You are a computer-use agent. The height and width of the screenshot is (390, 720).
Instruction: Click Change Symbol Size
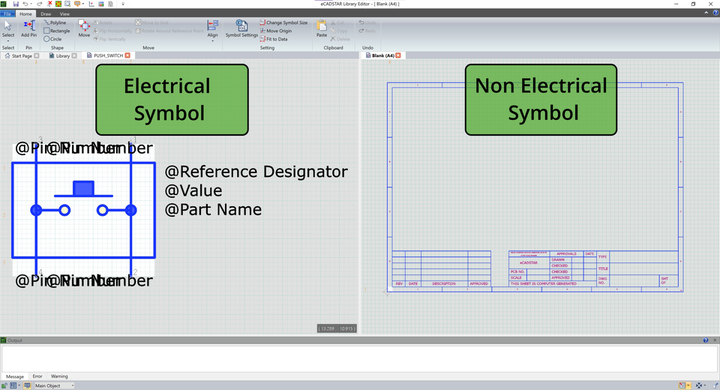pos(284,23)
